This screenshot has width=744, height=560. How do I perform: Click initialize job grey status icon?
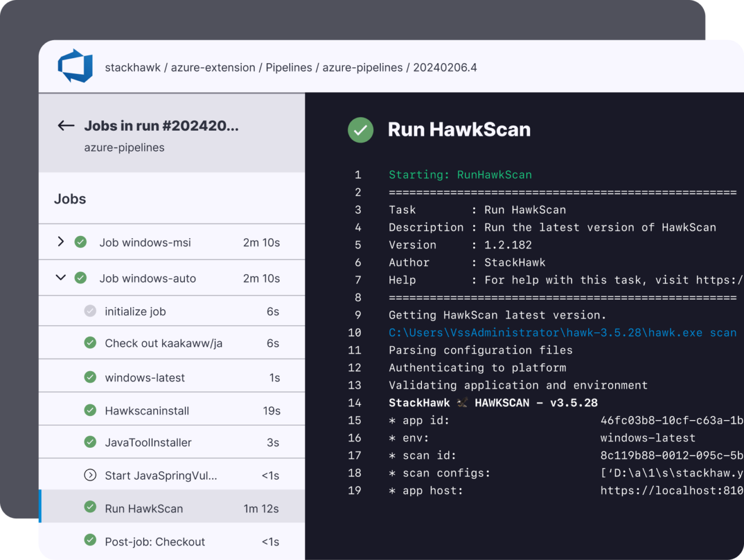[90, 311]
